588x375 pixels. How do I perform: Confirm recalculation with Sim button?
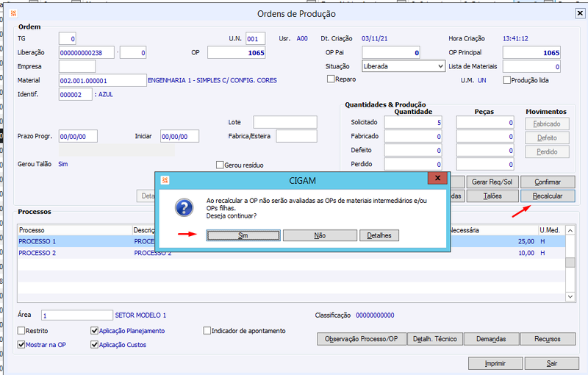pyautogui.click(x=243, y=235)
